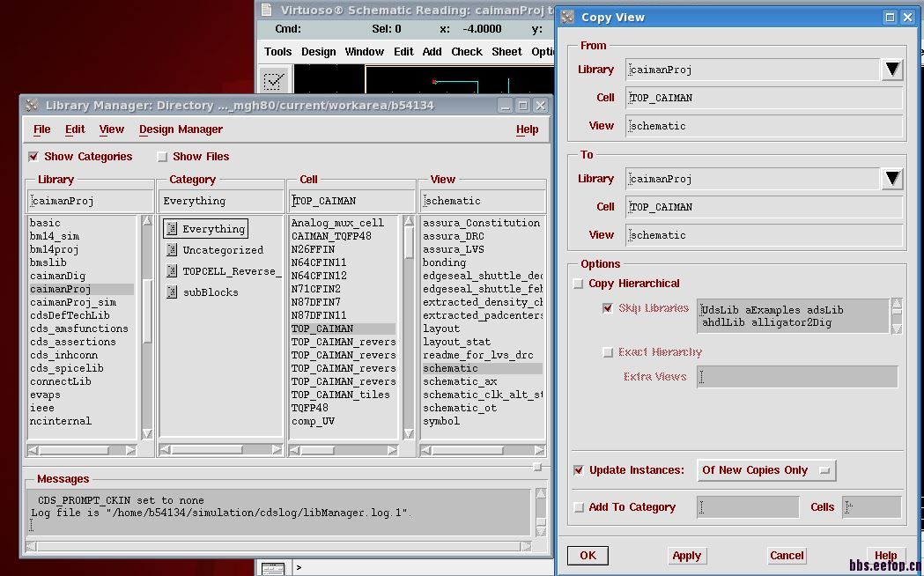Select the subBlocks category icon
Viewport: 924px width, 576px height.
click(x=173, y=292)
